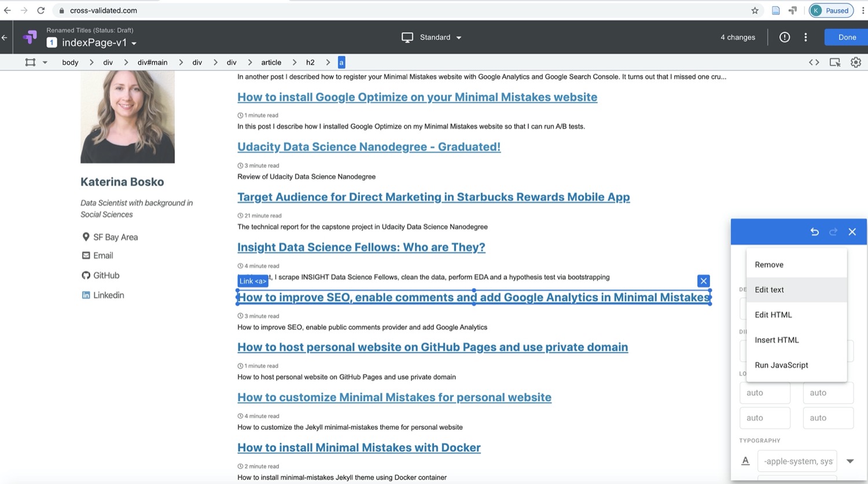The height and width of the screenshot is (484, 868).
Task: Open the GitHub sidebar link
Action: (x=106, y=276)
